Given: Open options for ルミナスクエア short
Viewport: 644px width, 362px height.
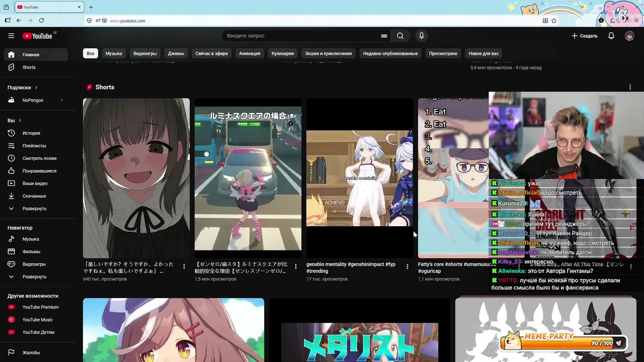Looking at the screenshot, I should pos(296,266).
